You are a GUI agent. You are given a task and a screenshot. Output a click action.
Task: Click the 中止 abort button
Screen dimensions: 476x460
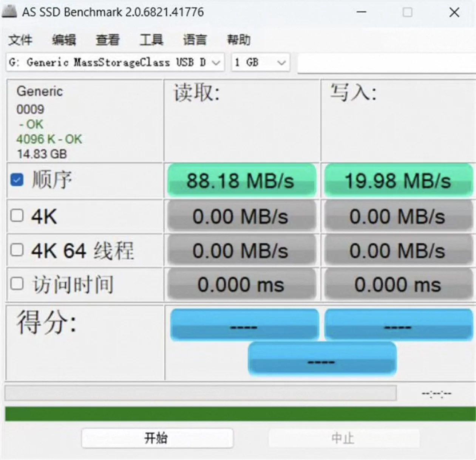point(344,438)
